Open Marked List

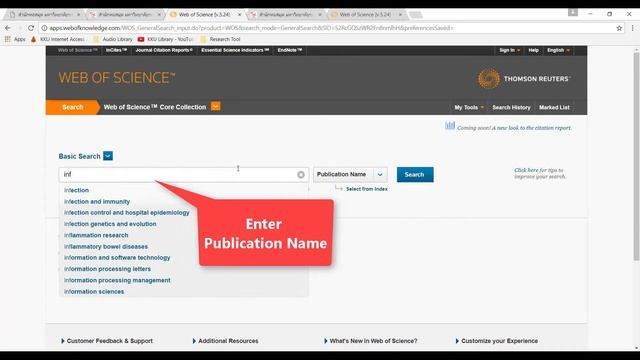click(x=554, y=107)
